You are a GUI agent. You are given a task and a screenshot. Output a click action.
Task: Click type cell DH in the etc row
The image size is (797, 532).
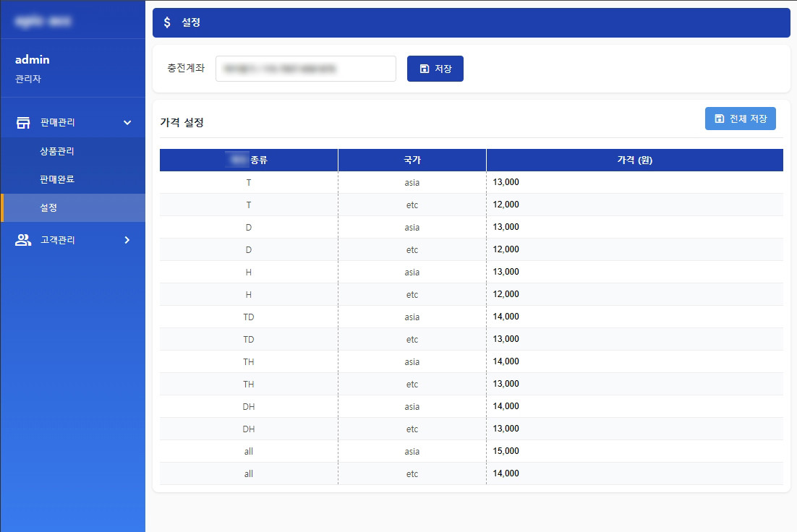pyautogui.click(x=249, y=429)
